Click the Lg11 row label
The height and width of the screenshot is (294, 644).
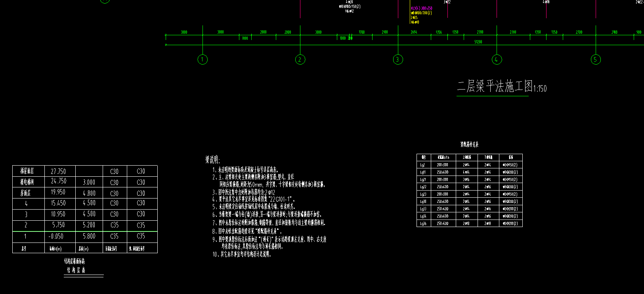[x=423, y=172]
